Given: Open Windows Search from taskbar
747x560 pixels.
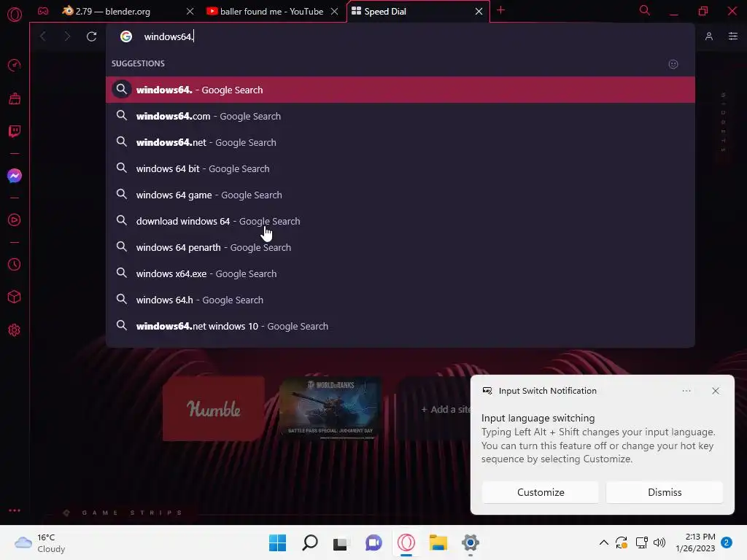Looking at the screenshot, I should click(309, 542).
